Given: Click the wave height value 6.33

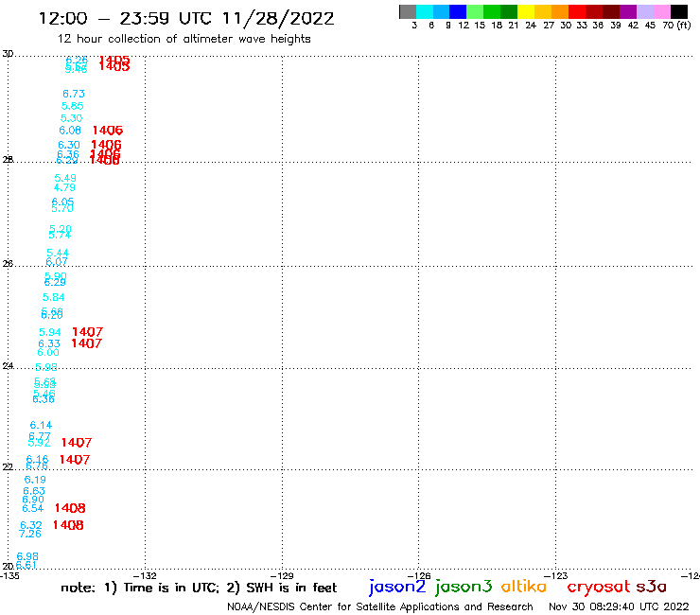Looking at the screenshot, I should point(49,343).
